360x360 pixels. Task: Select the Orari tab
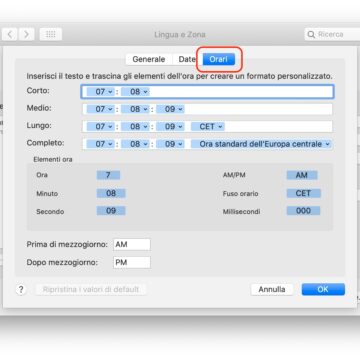pos(219,59)
